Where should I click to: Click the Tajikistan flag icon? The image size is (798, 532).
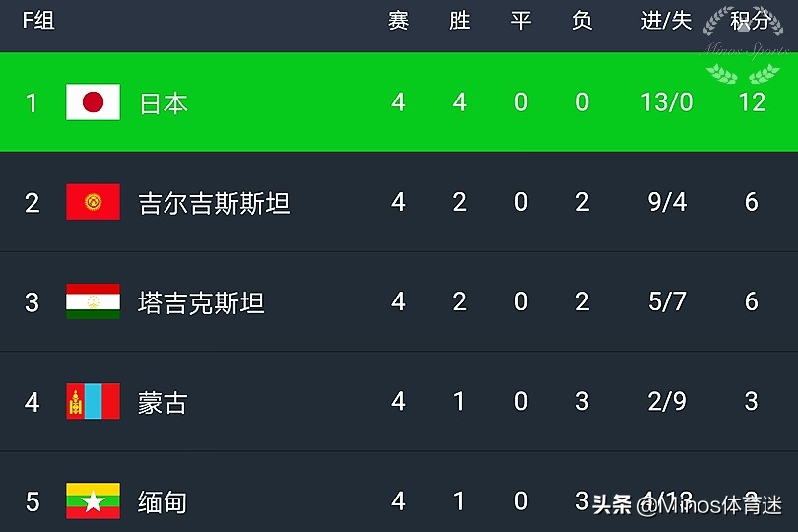click(x=93, y=301)
